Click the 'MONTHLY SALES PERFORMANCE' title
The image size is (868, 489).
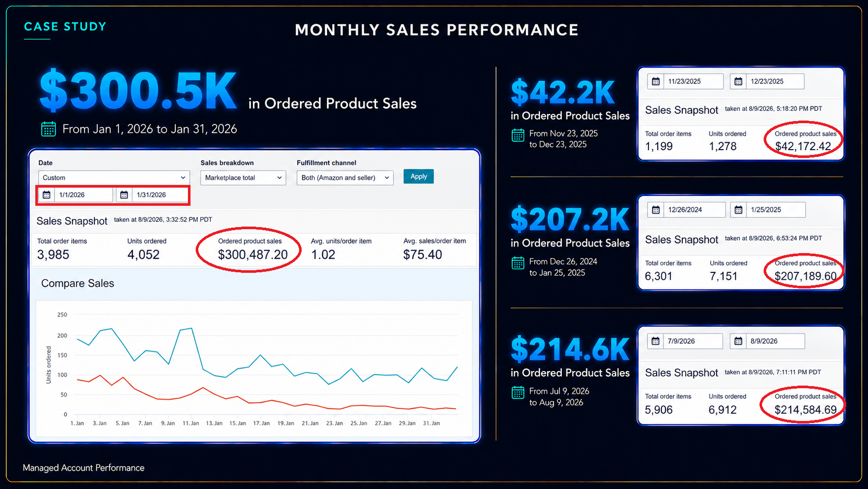click(437, 30)
